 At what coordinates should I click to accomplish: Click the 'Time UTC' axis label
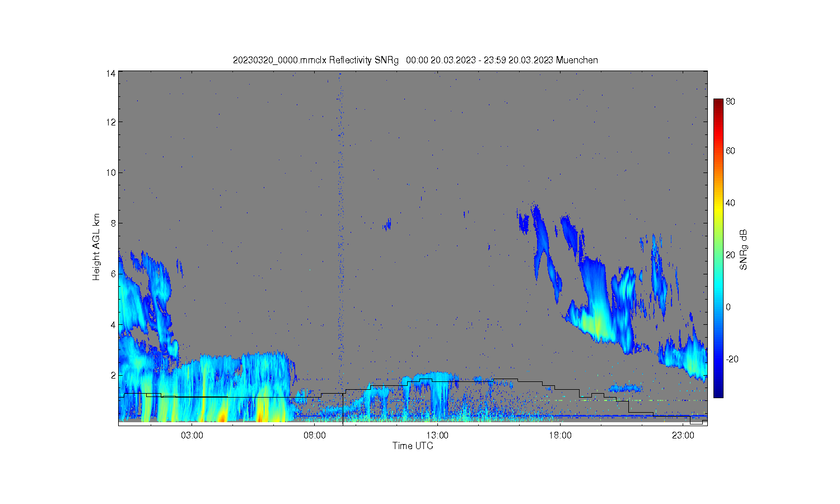[x=413, y=446]
